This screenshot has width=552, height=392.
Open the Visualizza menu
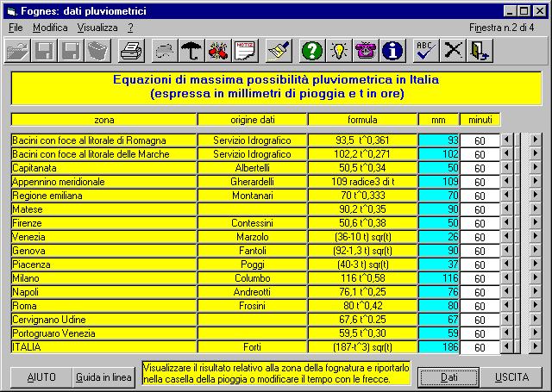[97, 28]
